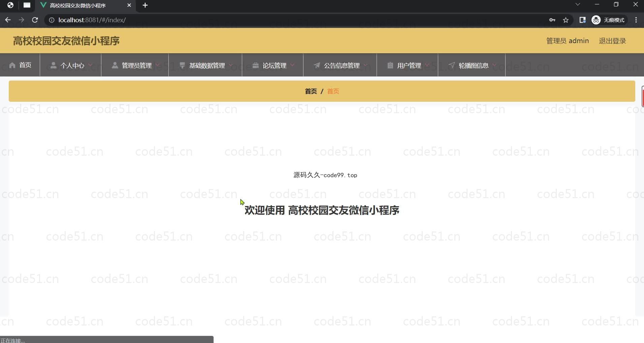Select the 首页 menu item in the nav bar
The height and width of the screenshot is (343, 644).
[20, 65]
